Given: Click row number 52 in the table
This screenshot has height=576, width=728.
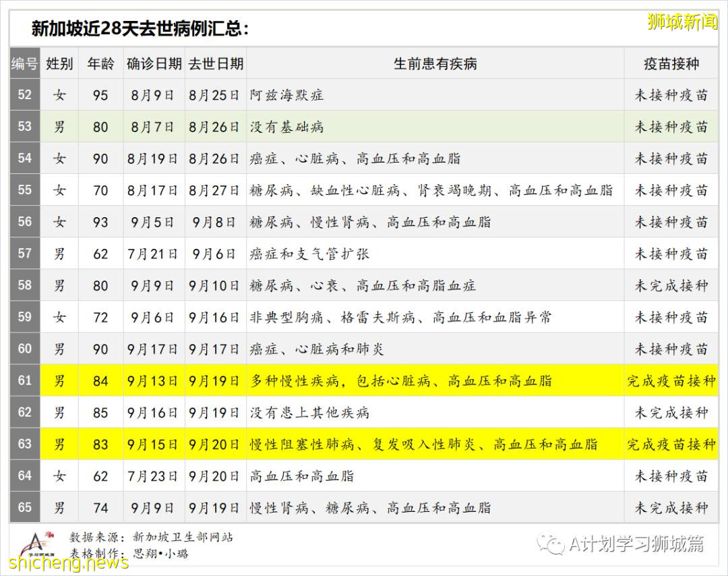Looking at the screenshot, I should 24,95.
